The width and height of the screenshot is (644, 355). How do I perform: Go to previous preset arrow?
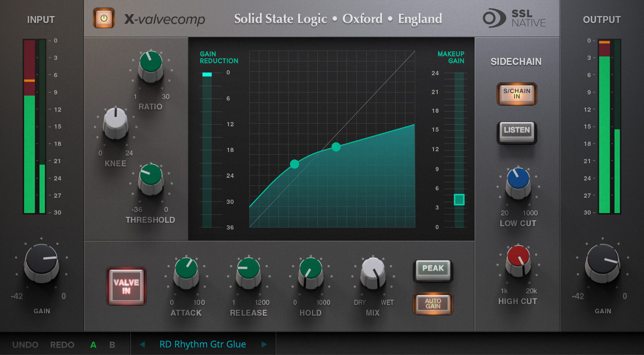tap(142, 344)
